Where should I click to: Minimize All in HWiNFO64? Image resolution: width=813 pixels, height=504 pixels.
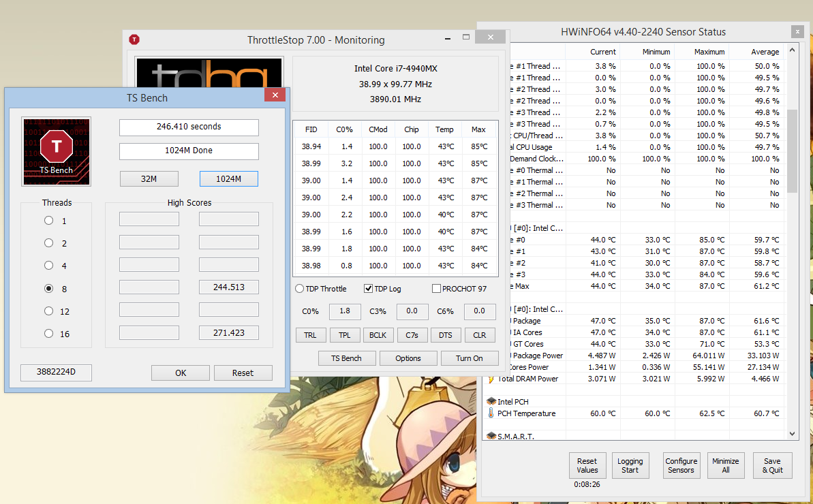(x=725, y=466)
